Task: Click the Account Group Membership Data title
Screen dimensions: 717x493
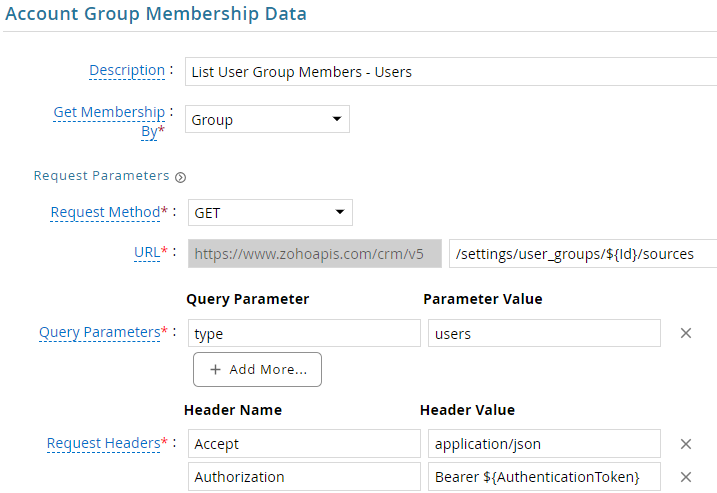Action: [156, 14]
